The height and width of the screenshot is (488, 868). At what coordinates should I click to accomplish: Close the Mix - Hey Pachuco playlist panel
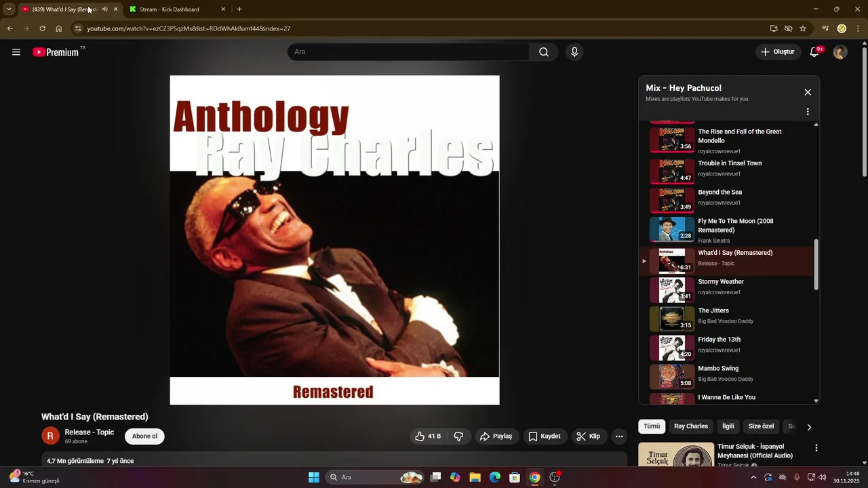(x=808, y=92)
